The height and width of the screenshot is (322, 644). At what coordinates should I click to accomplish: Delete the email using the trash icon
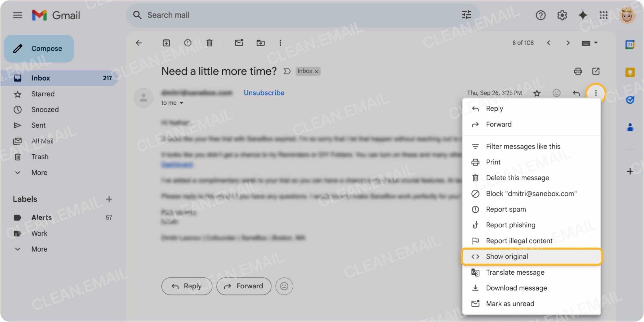click(209, 43)
